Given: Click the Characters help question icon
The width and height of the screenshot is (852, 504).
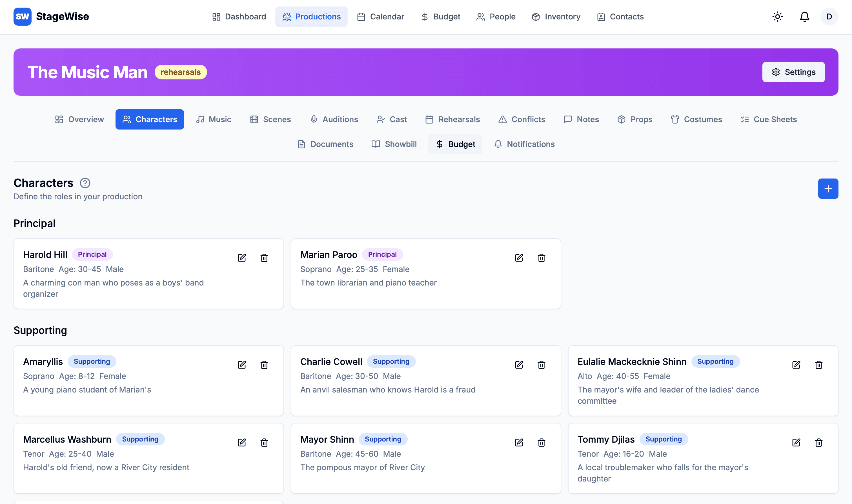Looking at the screenshot, I should click(x=85, y=183).
